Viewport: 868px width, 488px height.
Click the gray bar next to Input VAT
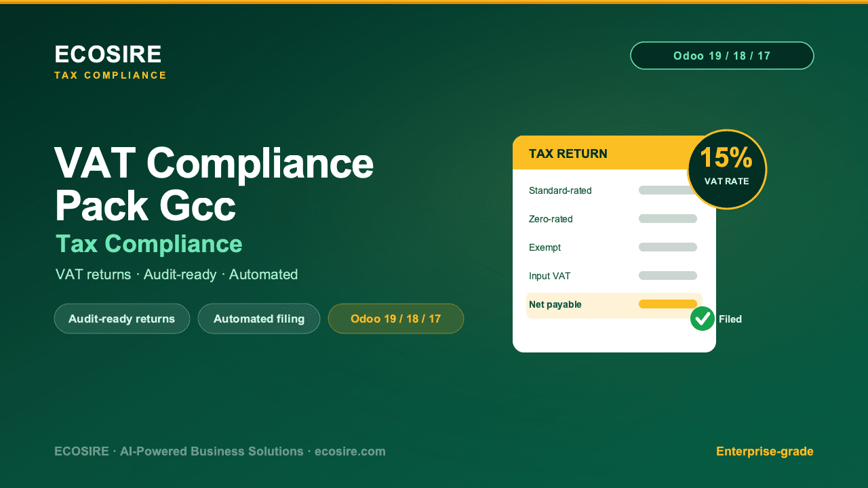(x=668, y=276)
